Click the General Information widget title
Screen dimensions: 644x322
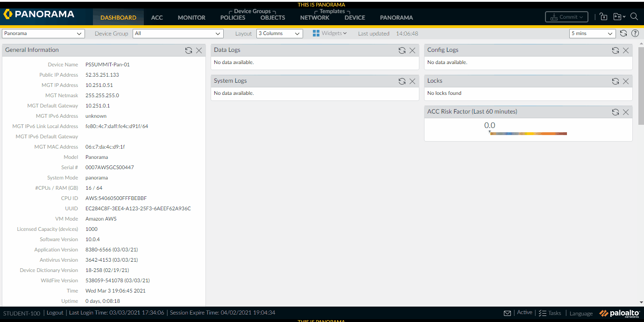pyautogui.click(x=32, y=50)
